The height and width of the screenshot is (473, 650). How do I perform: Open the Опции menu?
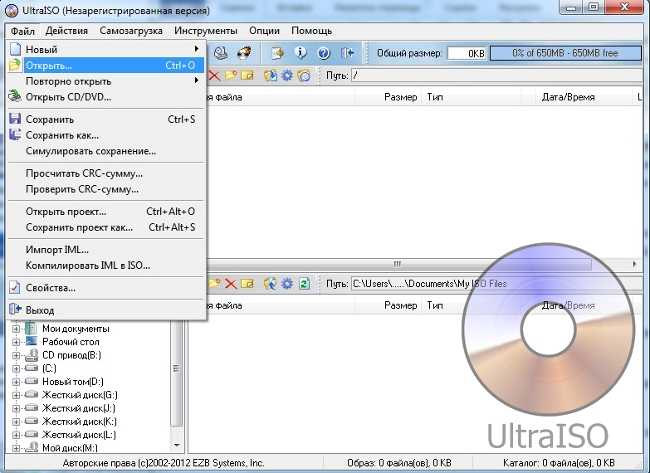point(264,31)
